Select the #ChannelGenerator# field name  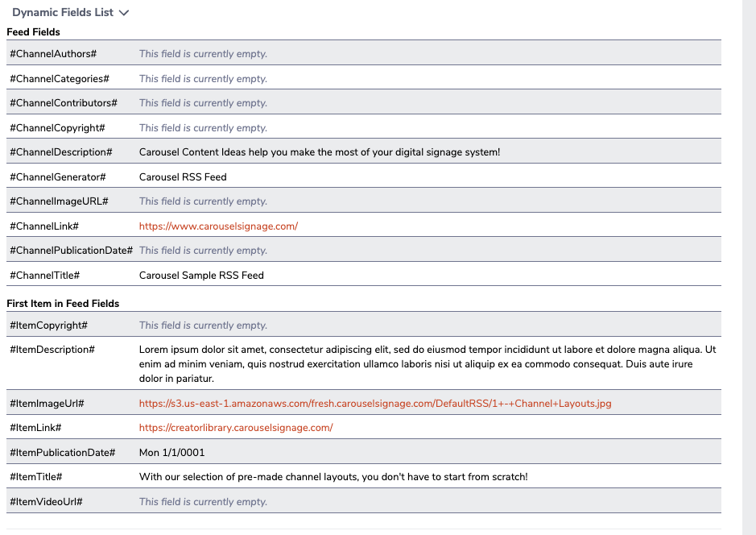coord(58,177)
